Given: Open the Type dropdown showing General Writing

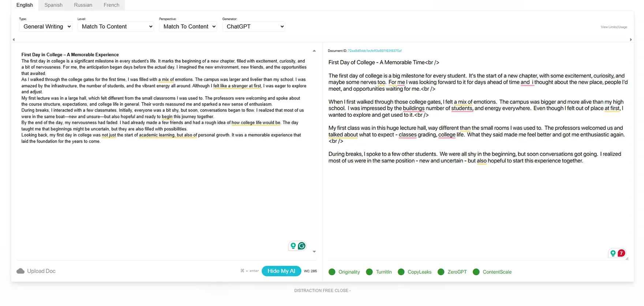Looking at the screenshot, I should (x=46, y=26).
